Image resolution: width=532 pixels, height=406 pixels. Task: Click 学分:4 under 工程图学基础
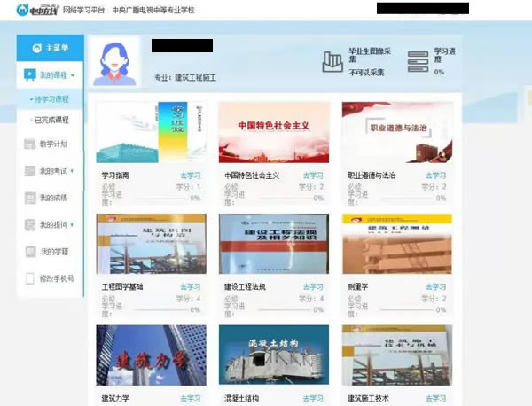(x=188, y=299)
